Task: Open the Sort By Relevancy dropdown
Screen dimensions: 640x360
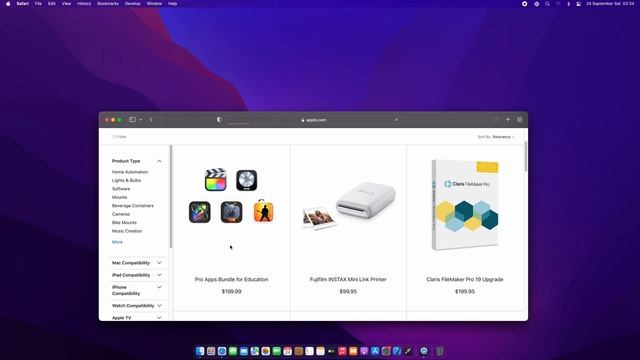Action: [x=496, y=137]
